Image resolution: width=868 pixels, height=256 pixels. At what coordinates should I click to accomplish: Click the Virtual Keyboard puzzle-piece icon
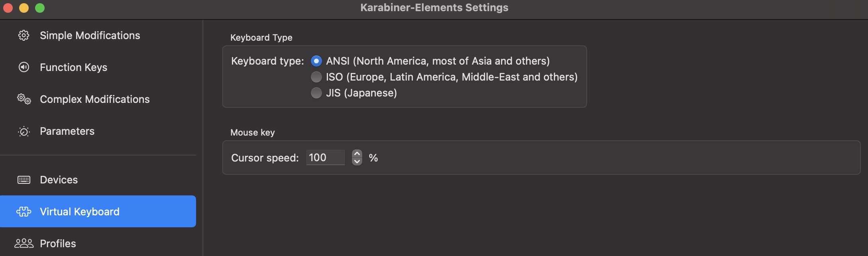pyautogui.click(x=24, y=212)
